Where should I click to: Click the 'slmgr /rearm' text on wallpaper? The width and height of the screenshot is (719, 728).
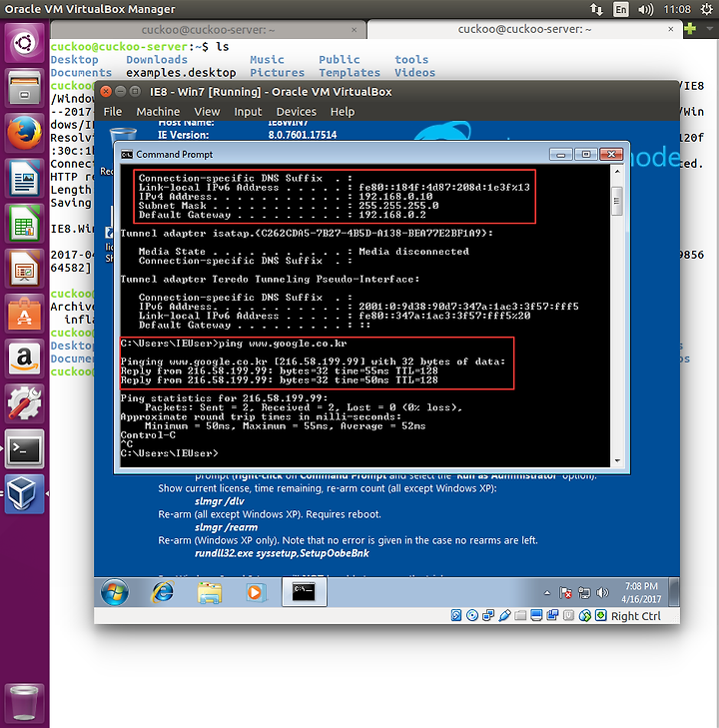coord(226,527)
